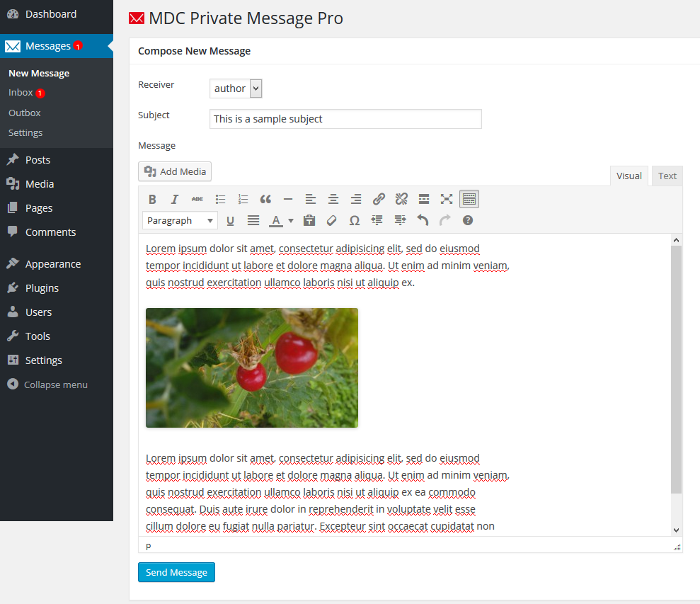This screenshot has height=604, width=700.
Task: Insert a bulleted list
Action: point(220,199)
